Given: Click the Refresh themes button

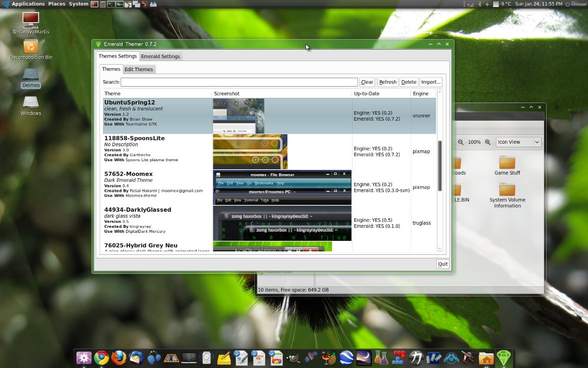Looking at the screenshot, I should coord(387,82).
